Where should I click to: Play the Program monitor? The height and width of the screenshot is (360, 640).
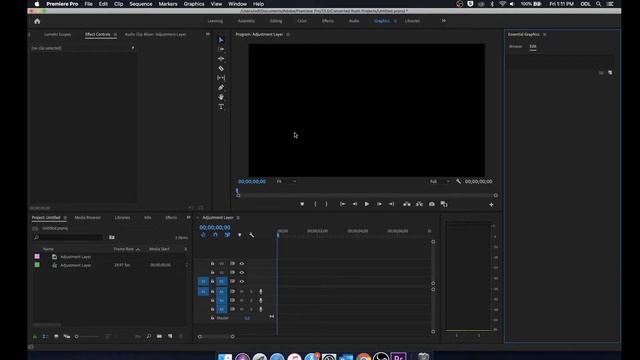click(367, 204)
